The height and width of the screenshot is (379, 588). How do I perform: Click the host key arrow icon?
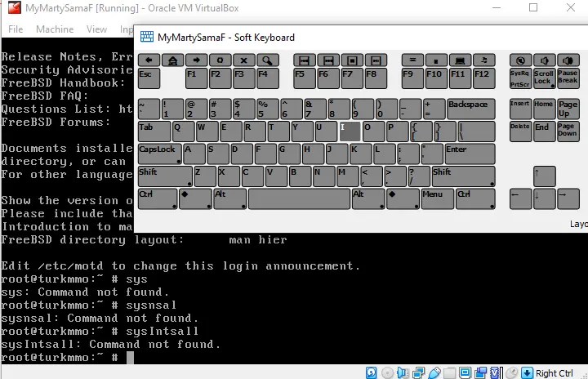(x=527, y=372)
